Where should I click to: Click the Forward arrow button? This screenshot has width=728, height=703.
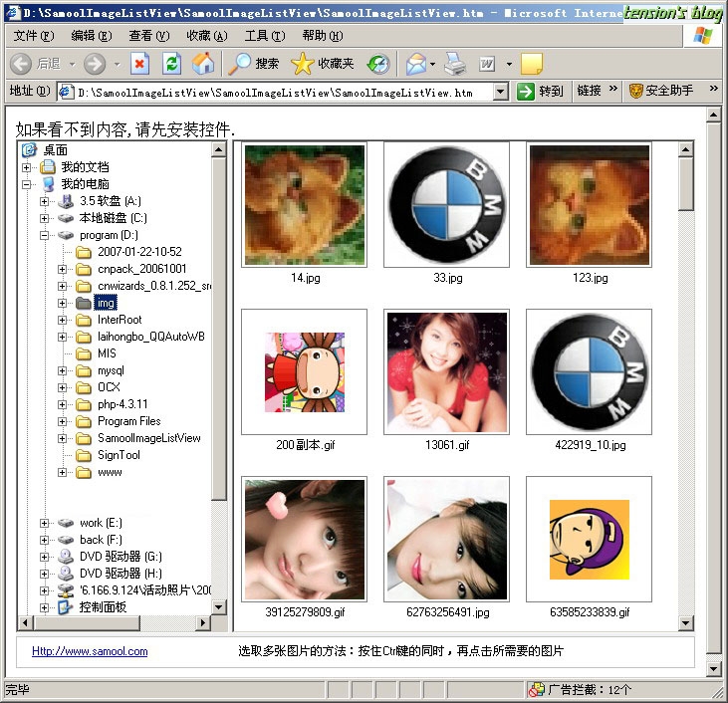click(x=95, y=64)
